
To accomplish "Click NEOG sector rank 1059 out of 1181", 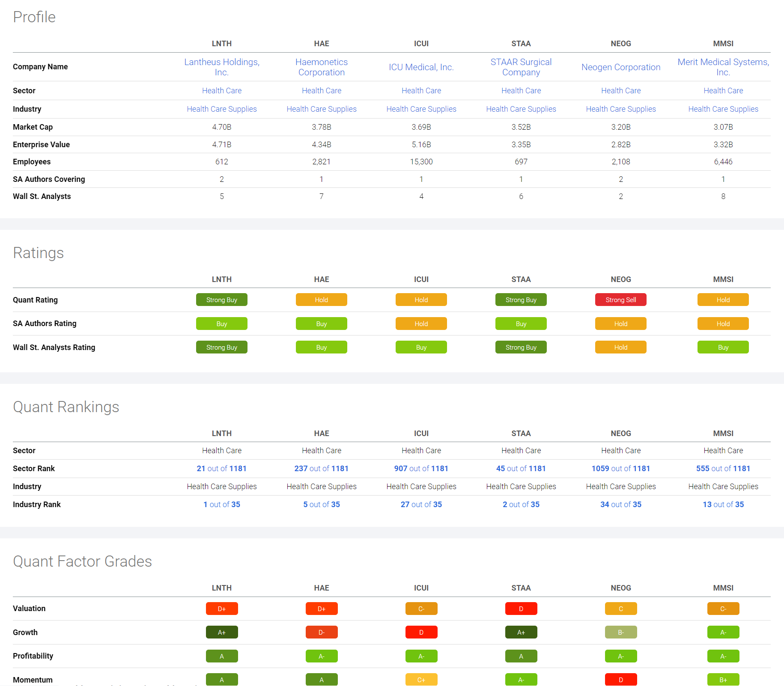I will [621, 469].
